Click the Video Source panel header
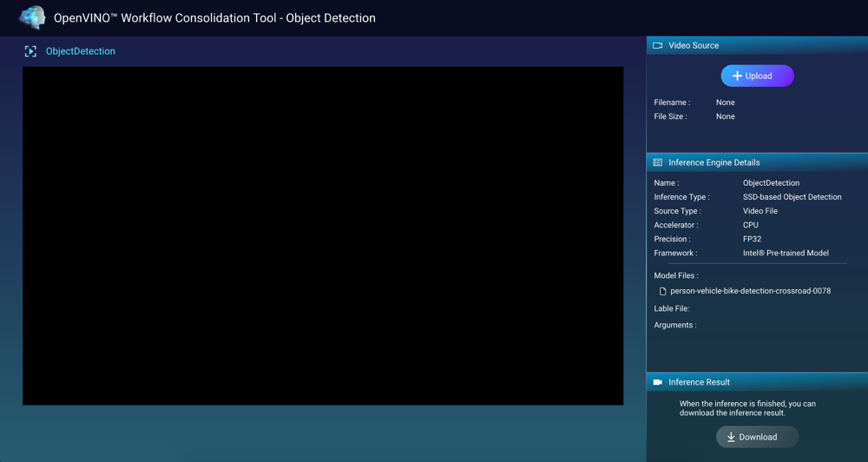Image resolution: width=868 pixels, height=462 pixels. coord(694,45)
